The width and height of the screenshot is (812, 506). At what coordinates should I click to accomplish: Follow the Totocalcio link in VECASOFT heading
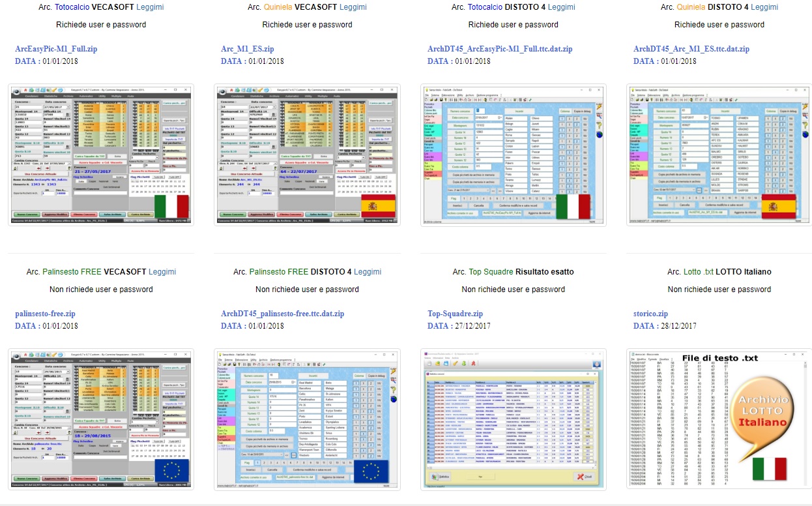pyautogui.click(x=71, y=7)
